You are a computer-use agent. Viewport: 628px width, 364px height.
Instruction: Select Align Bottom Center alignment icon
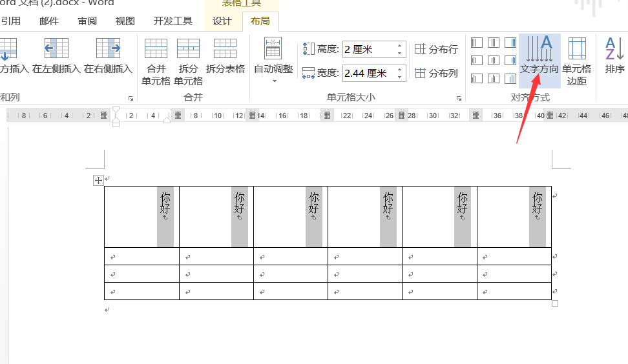[x=494, y=78]
